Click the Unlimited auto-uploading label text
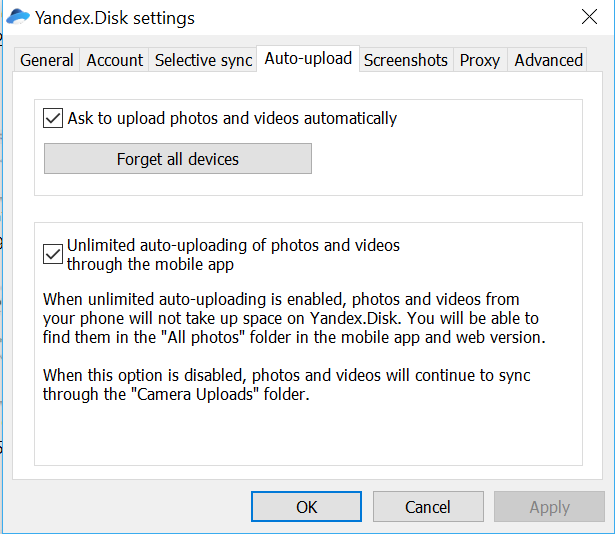Screen dimensions: 615x534 coord(233,254)
